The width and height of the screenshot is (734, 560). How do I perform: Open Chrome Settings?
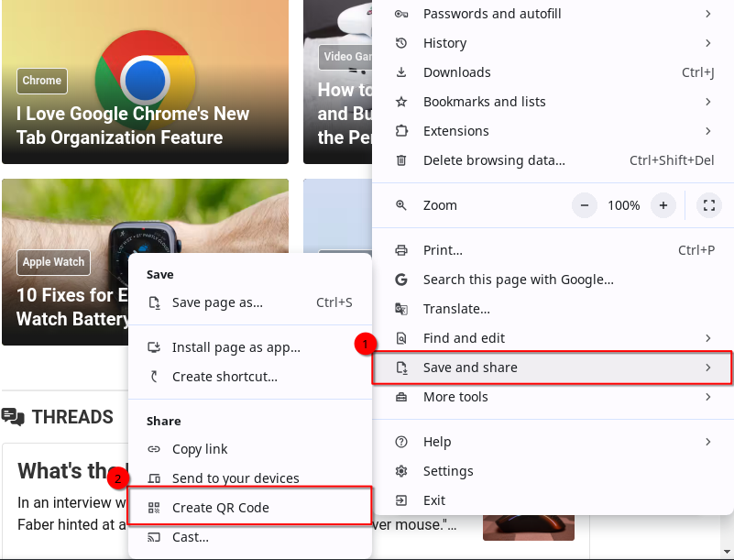point(449,471)
